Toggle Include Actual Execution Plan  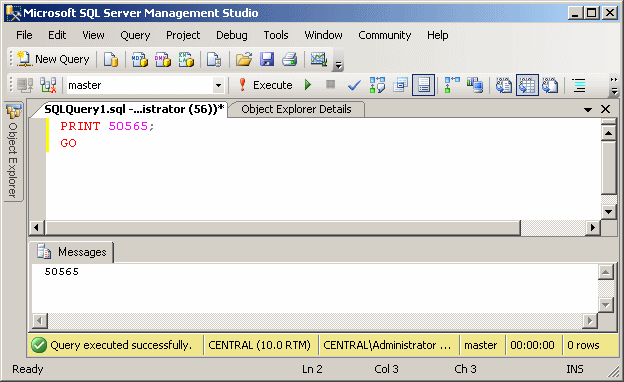pos(452,85)
